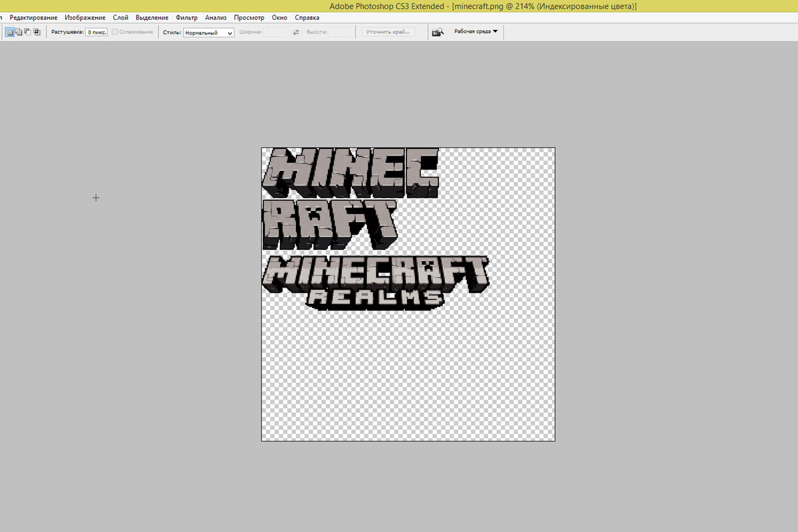Open the Справка menu
Screen dimensions: 798x532
tap(307, 17)
